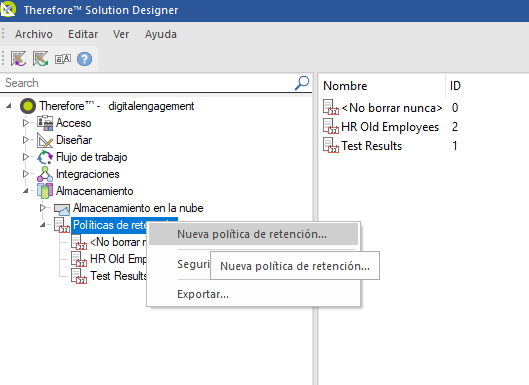Click the Almacenamiento storage icon
Image resolution: width=529 pixels, height=385 pixels.
tap(45, 191)
